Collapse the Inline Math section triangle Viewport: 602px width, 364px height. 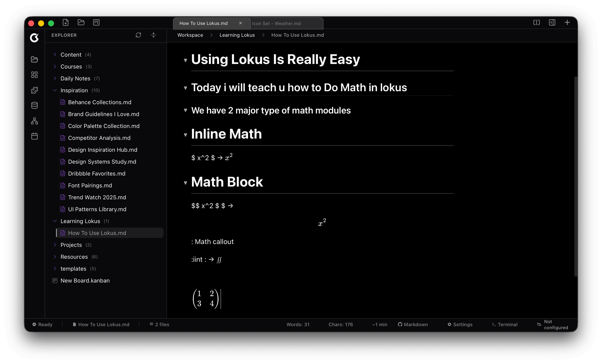click(186, 135)
